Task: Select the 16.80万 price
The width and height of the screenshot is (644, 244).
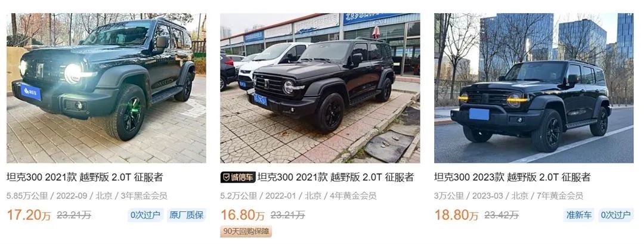Action: click(x=243, y=215)
